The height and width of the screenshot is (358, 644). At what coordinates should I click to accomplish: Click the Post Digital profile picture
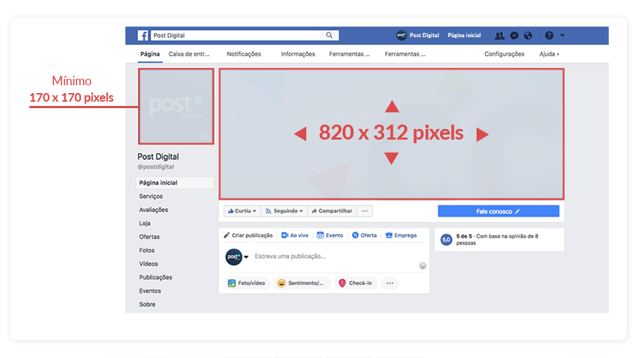click(176, 106)
